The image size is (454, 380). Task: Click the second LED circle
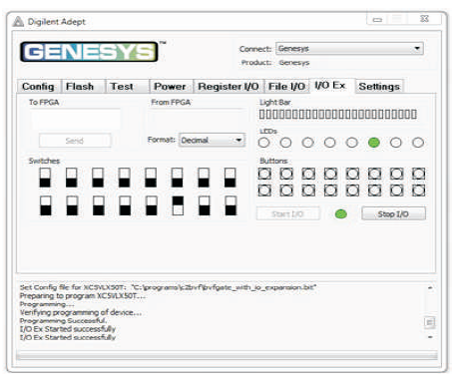286,143
